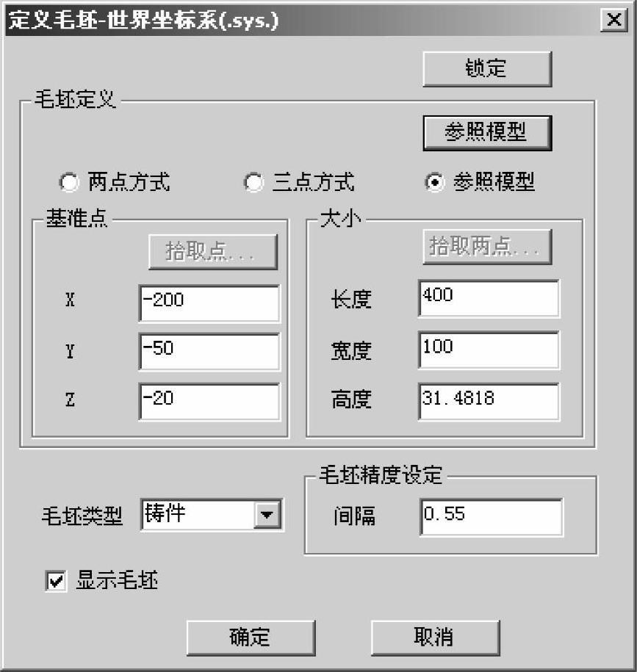Click the 长度 field containing 400
Viewport: 637px width, 672px height.
tap(489, 299)
